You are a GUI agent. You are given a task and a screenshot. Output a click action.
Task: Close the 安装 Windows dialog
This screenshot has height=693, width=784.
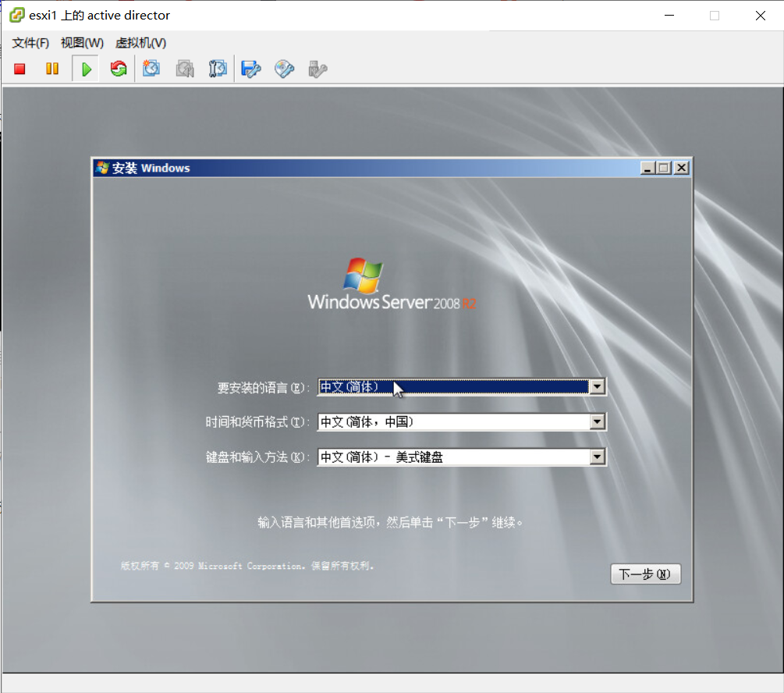681,168
